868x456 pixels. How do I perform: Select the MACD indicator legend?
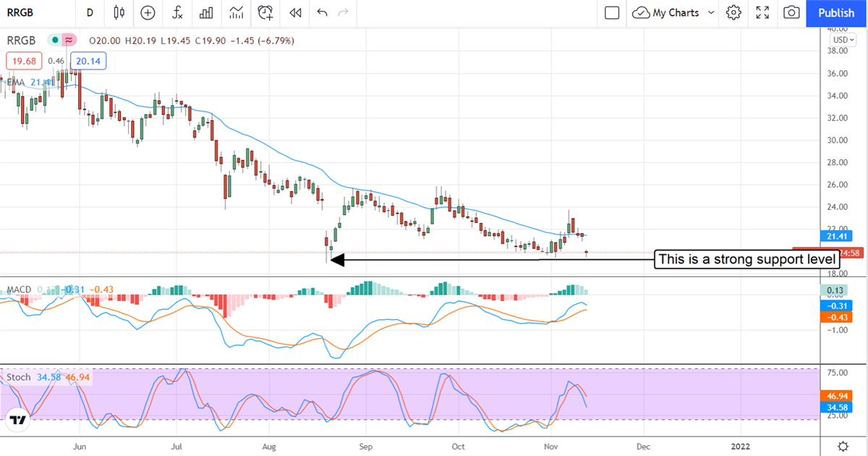[17, 290]
